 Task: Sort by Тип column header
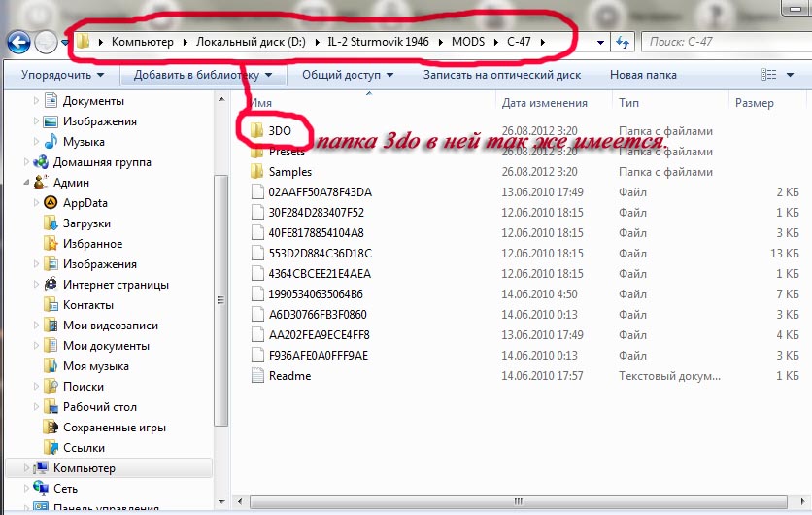pyautogui.click(x=628, y=103)
